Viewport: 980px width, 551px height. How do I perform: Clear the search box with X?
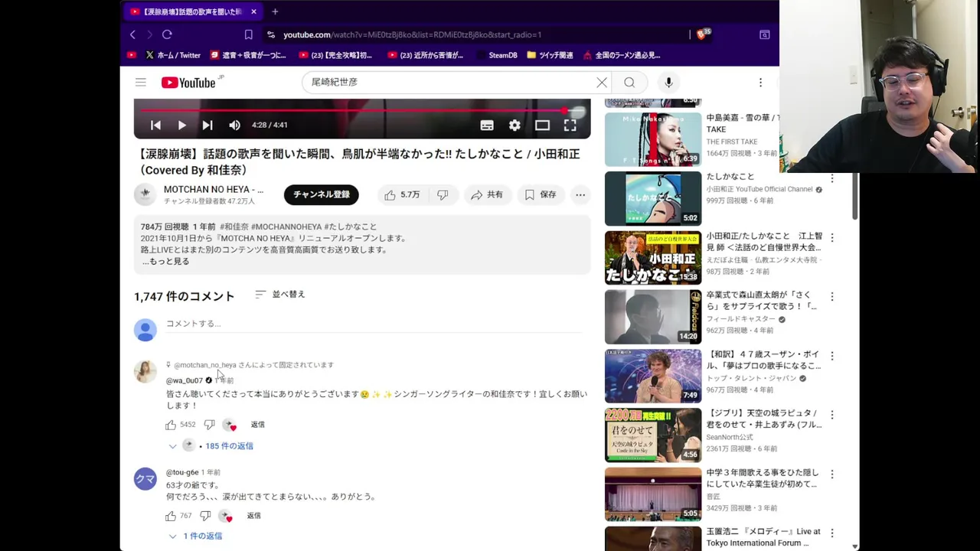tap(602, 82)
